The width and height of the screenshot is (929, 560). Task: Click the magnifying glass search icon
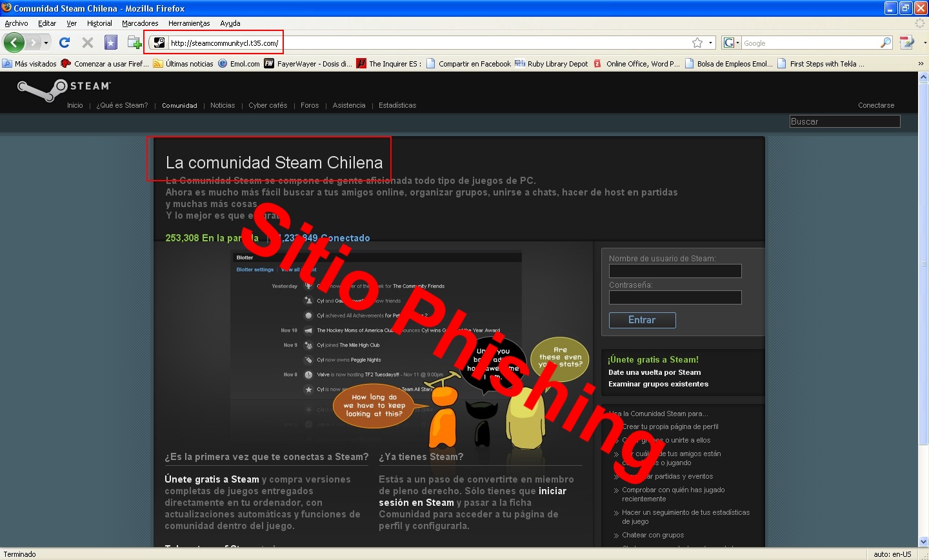click(886, 43)
